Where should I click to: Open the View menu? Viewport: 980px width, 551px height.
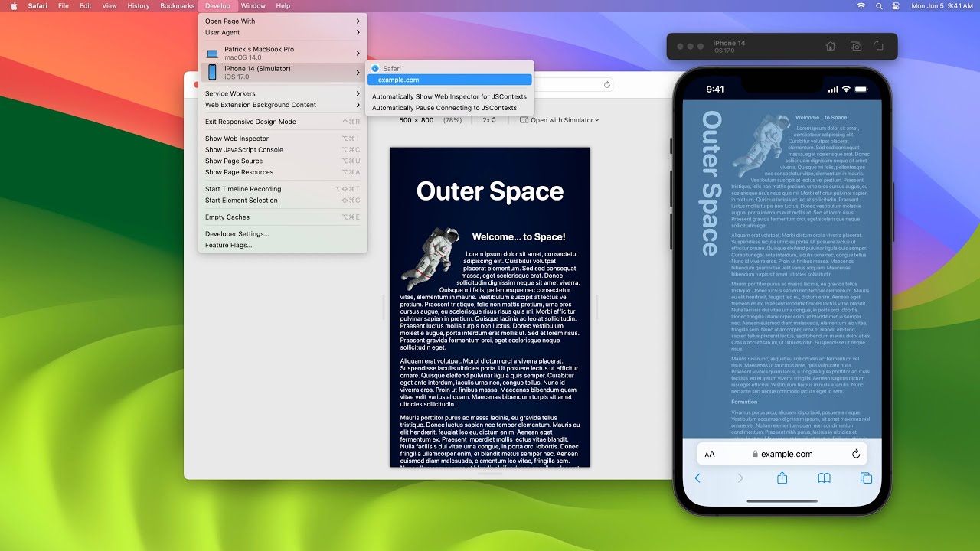click(109, 5)
